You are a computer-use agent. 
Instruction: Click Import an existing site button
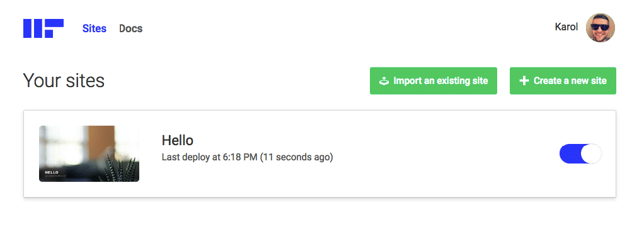click(434, 81)
